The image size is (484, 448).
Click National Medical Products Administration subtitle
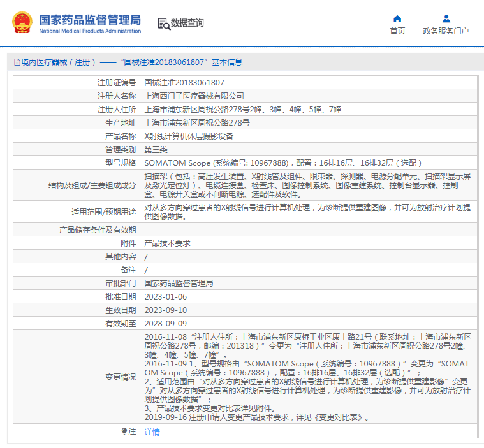(x=90, y=31)
